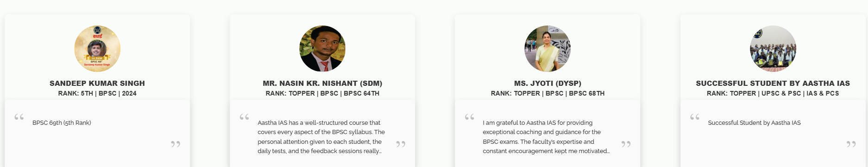Select the MS. JYOTI (DYSP) heading
The height and width of the screenshot is (167, 868).
point(547,83)
